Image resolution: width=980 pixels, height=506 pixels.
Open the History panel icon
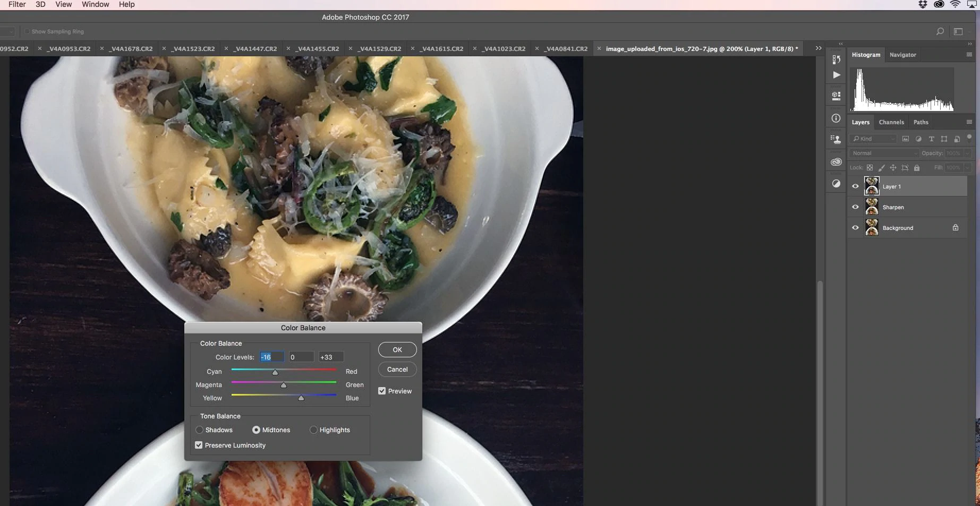[836, 59]
